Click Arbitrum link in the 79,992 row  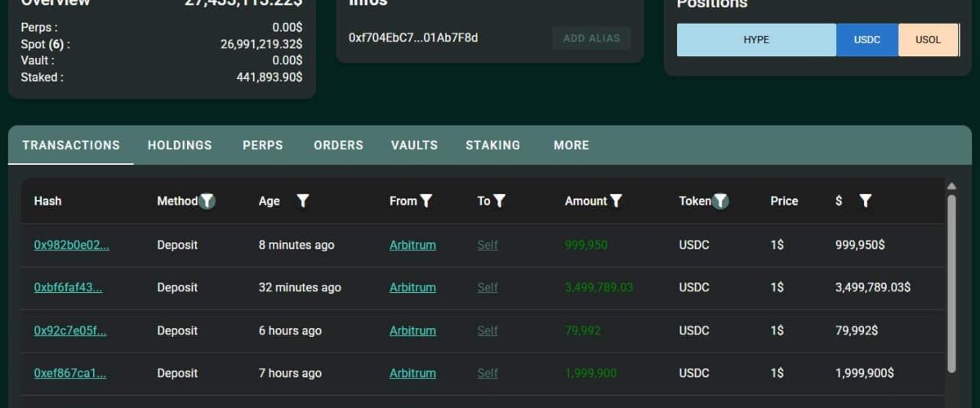(412, 330)
